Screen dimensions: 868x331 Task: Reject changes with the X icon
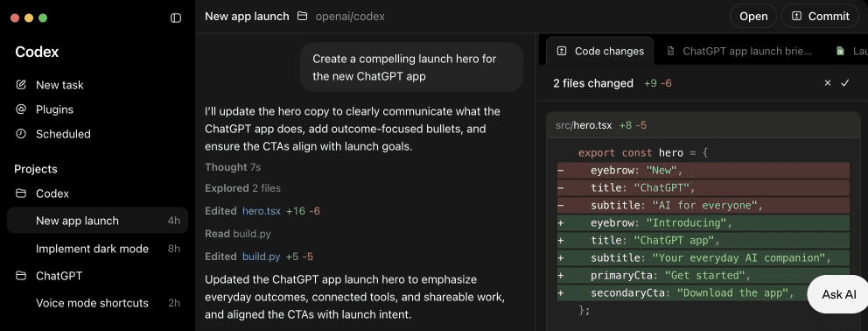tap(828, 83)
